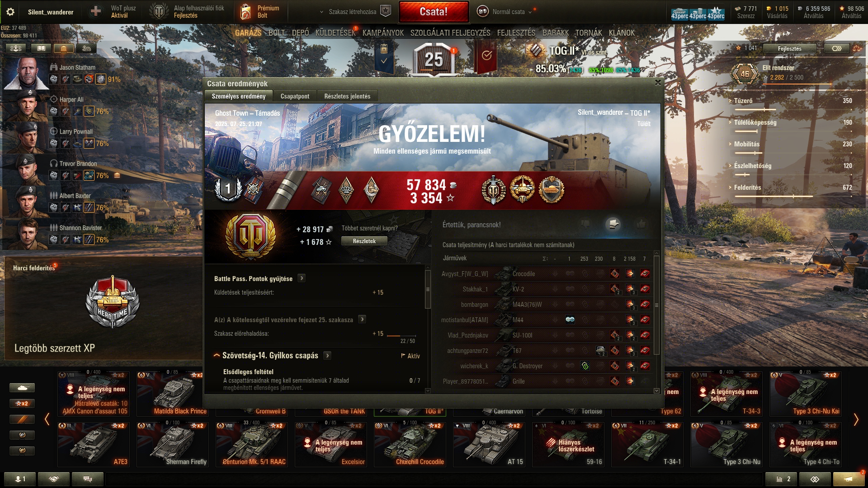This screenshot has width=868, height=488.
Task: Click the thumbs-down feedback icon
Action: [x=586, y=224]
